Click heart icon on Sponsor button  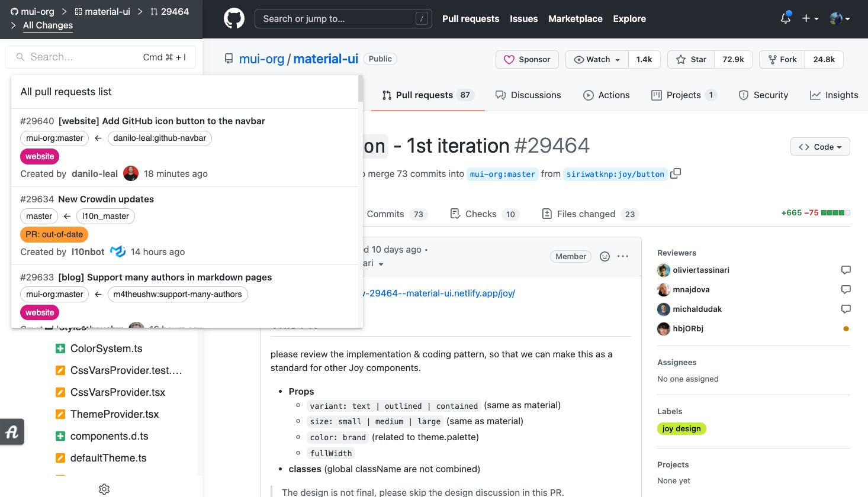(x=509, y=59)
